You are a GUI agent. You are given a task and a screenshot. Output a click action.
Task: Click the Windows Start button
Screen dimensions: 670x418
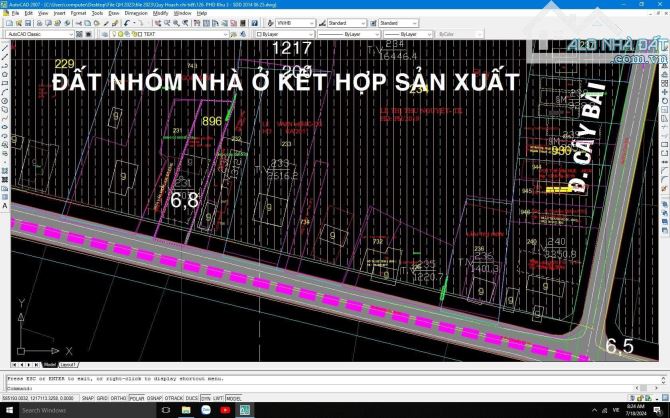click(x=8, y=411)
